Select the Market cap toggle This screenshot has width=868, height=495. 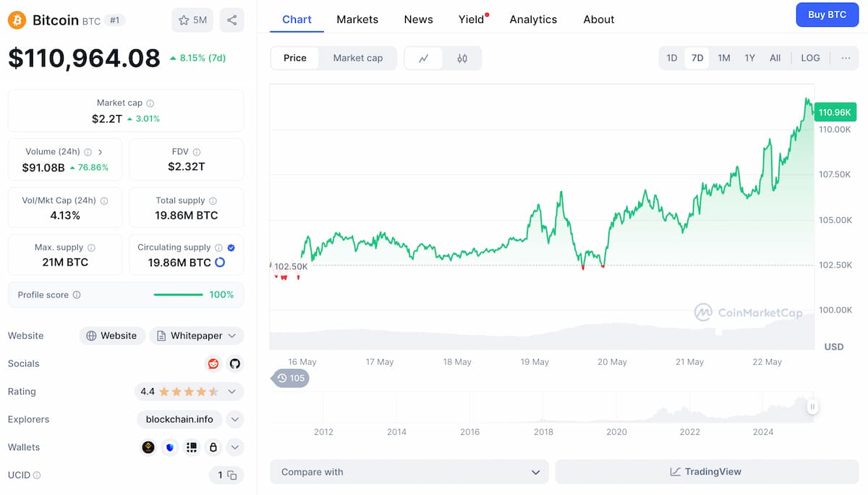pos(357,59)
